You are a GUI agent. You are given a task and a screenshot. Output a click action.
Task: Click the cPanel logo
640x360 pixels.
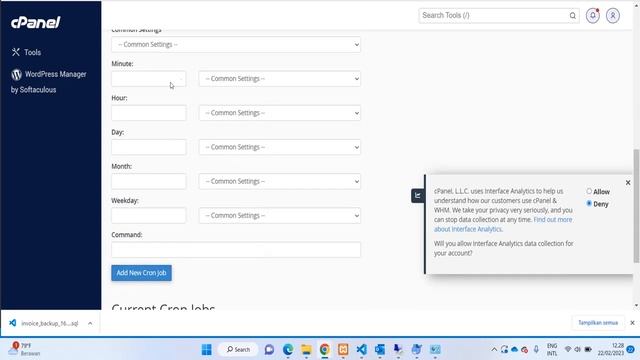[36, 22]
